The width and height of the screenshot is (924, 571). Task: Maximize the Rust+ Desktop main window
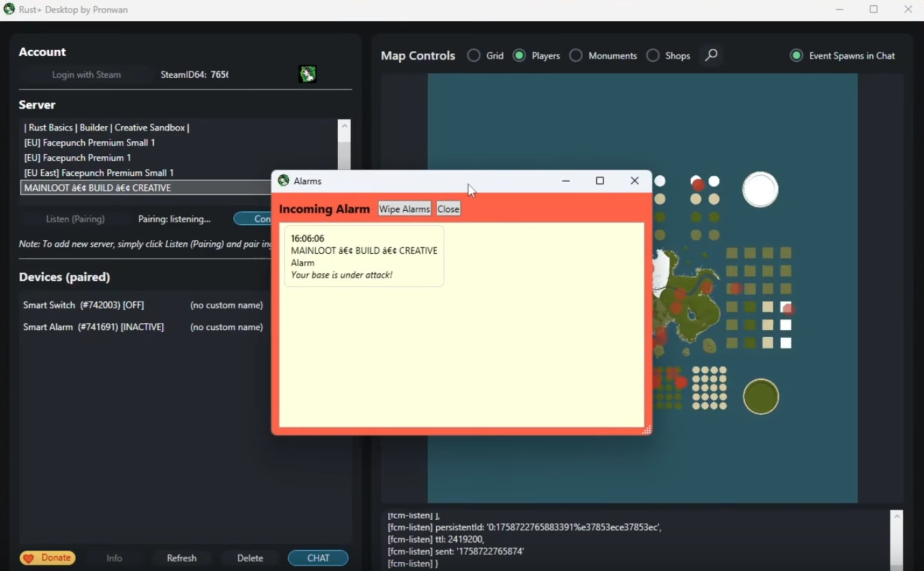click(874, 10)
